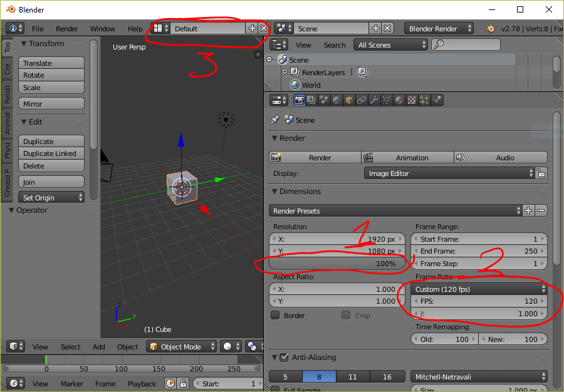
Task: Select the Particles properties tab
Action: pos(426,100)
